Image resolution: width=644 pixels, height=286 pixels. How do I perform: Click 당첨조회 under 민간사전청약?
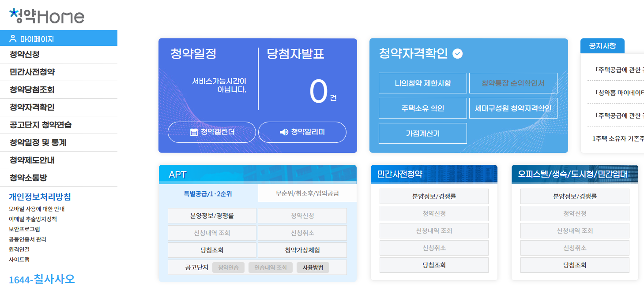click(x=433, y=265)
